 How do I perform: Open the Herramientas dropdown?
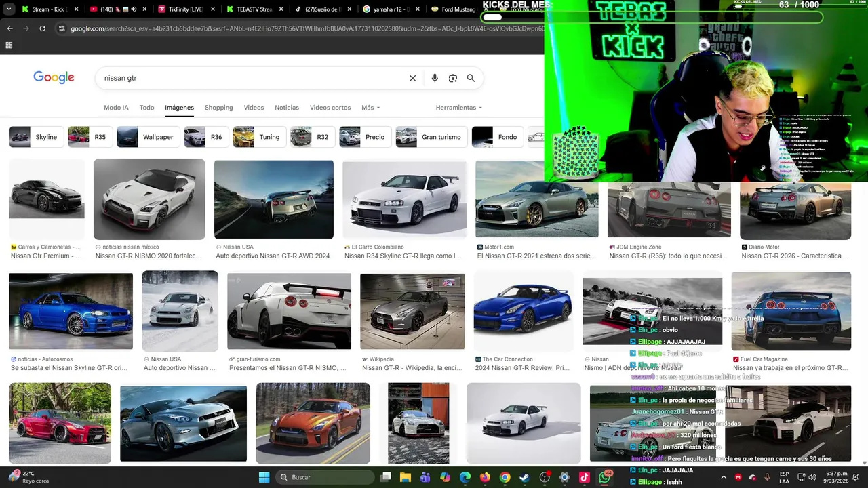459,108
